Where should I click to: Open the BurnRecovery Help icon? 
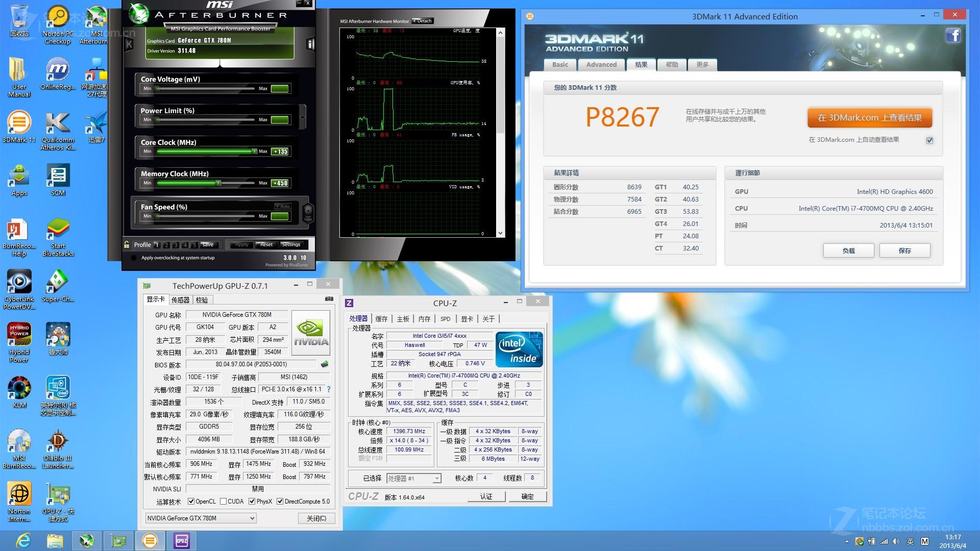pyautogui.click(x=19, y=237)
